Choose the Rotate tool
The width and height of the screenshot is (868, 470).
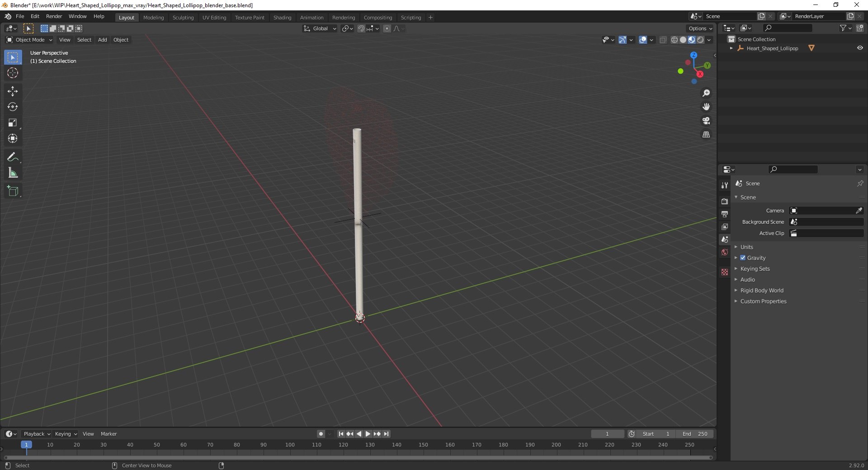13,107
